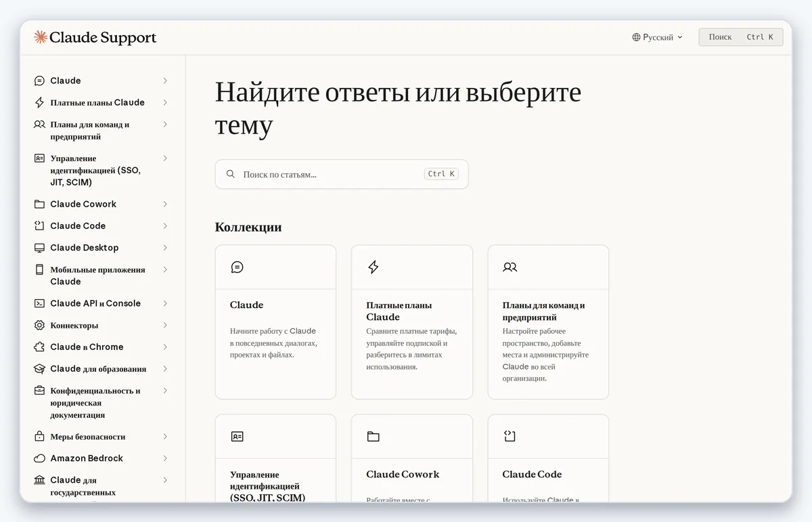Expand the Планы для команд и предприятий chevron

click(165, 125)
